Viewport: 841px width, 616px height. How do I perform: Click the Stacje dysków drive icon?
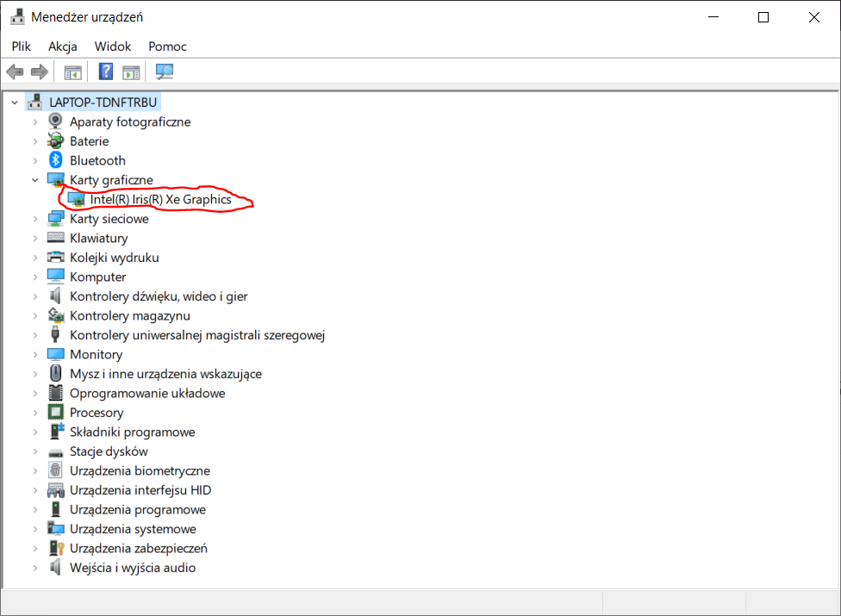pyautogui.click(x=56, y=453)
